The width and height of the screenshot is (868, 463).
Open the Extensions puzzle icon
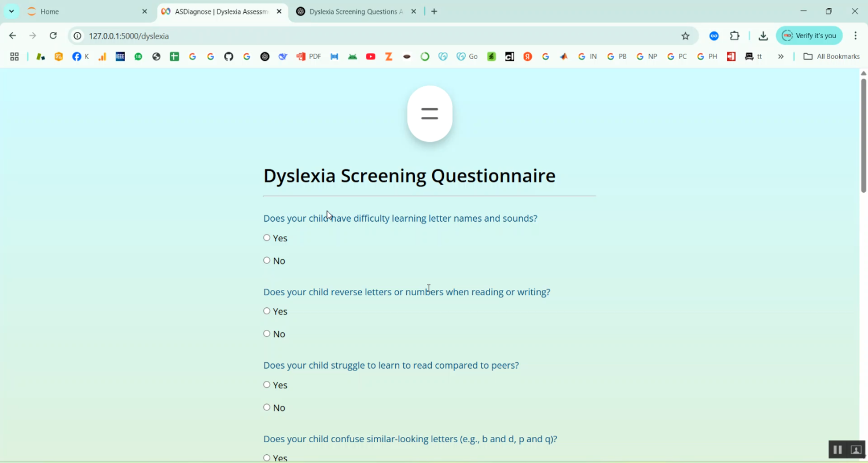coord(735,36)
